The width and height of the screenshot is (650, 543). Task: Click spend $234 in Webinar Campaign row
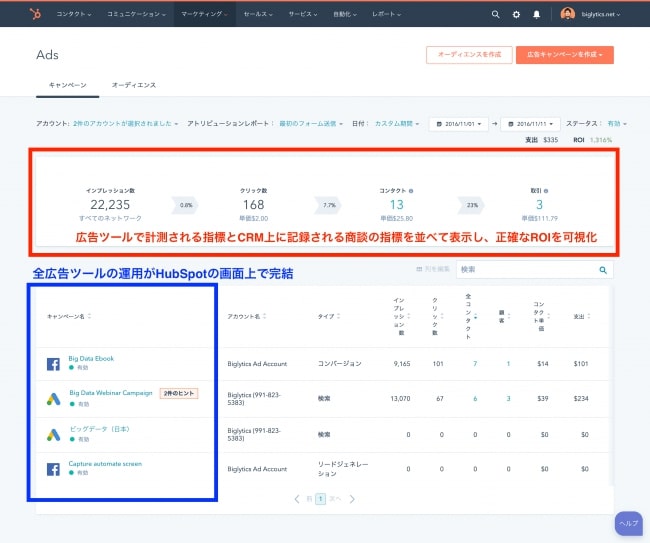click(581, 399)
